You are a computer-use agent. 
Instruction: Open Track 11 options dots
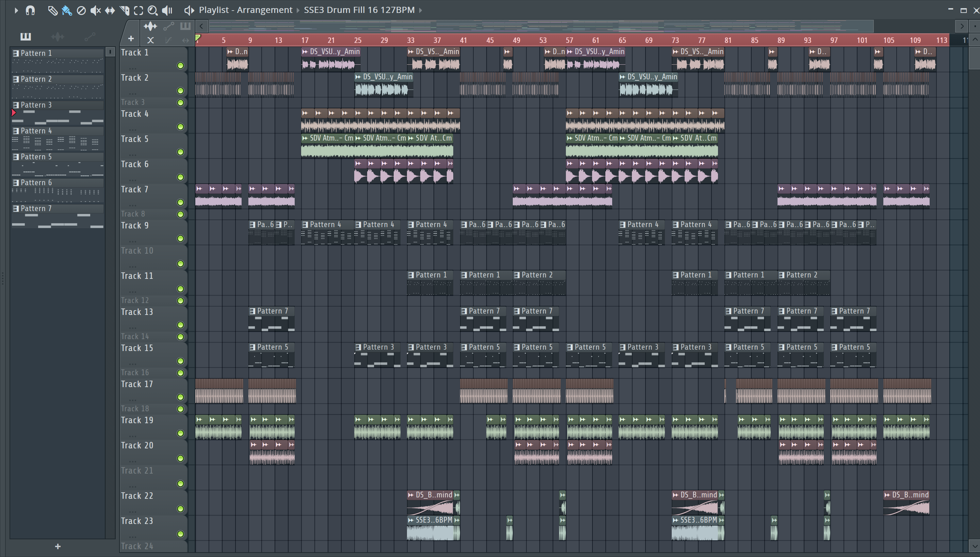[133, 292]
